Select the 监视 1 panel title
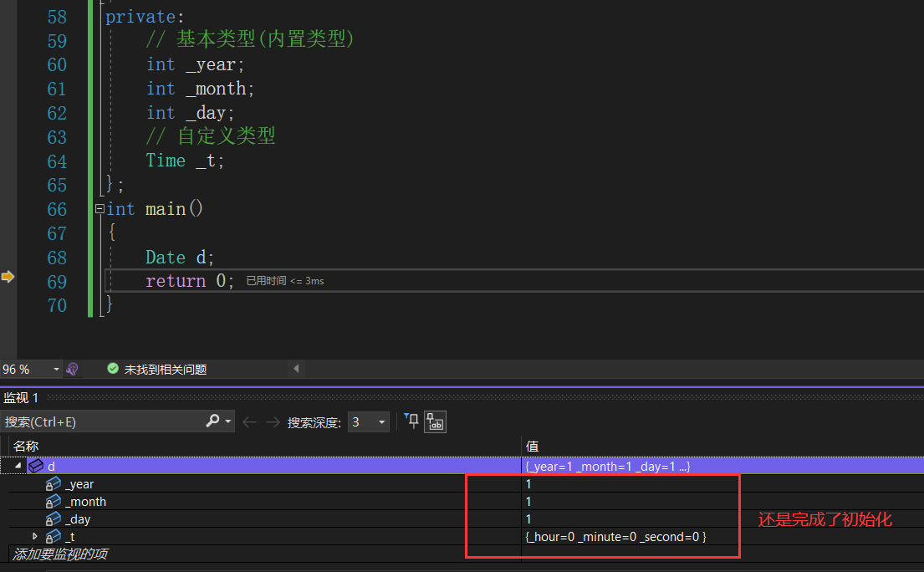This screenshot has height=572, width=924. click(21, 397)
